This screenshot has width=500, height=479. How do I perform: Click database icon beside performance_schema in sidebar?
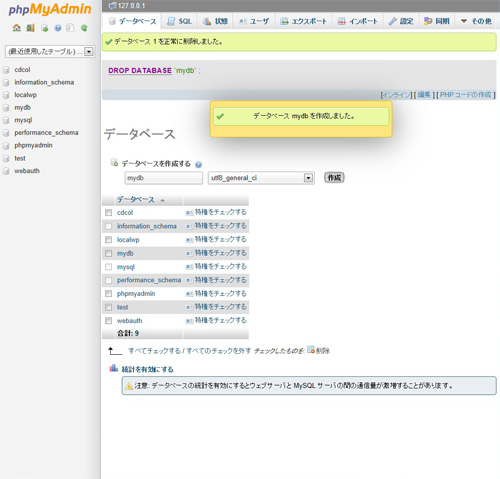point(6,133)
